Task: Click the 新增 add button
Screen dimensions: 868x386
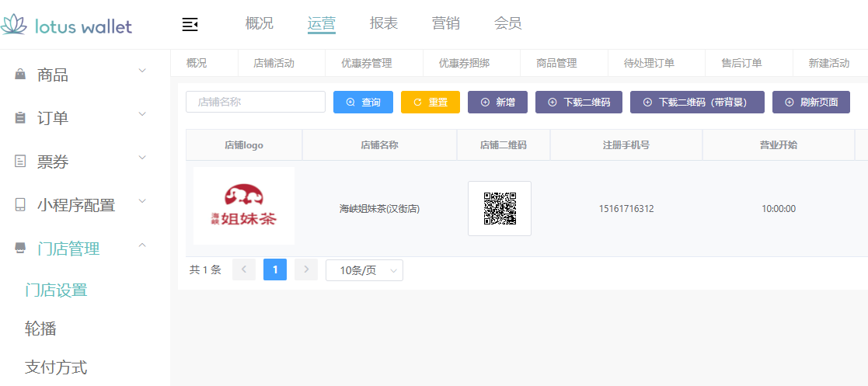Action: pyautogui.click(x=497, y=103)
